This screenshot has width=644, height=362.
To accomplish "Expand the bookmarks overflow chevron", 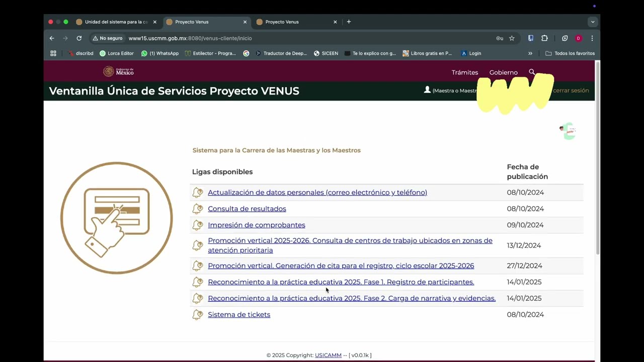I will 530,53.
